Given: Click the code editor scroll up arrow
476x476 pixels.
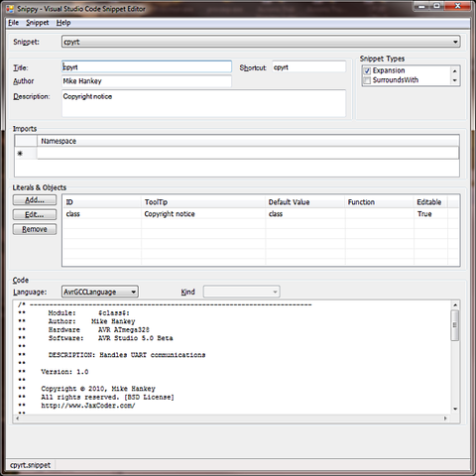Looking at the screenshot, I should (x=455, y=304).
